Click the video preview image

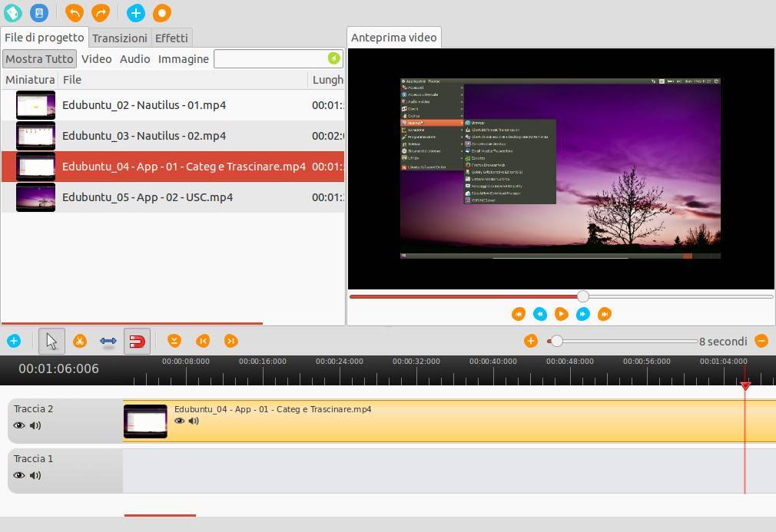click(x=560, y=169)
